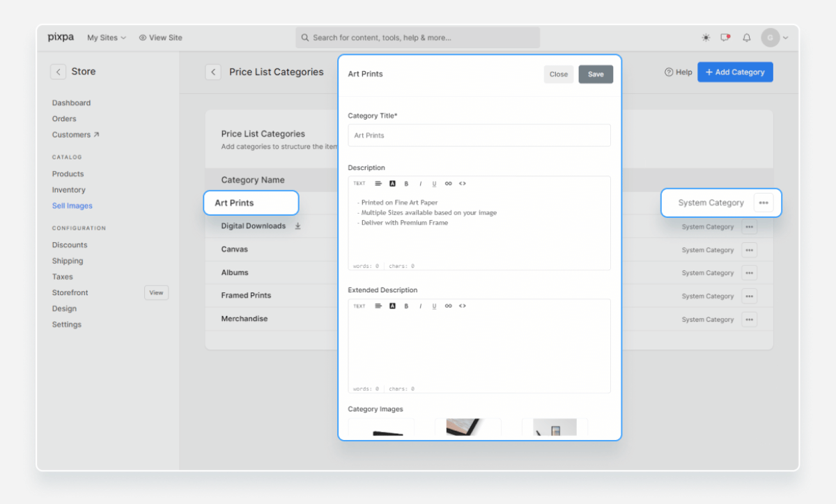The width and height of the screenshot is (836, 504).
Task: Click text alignment icon in Extended Description
Action: (378, 306)
